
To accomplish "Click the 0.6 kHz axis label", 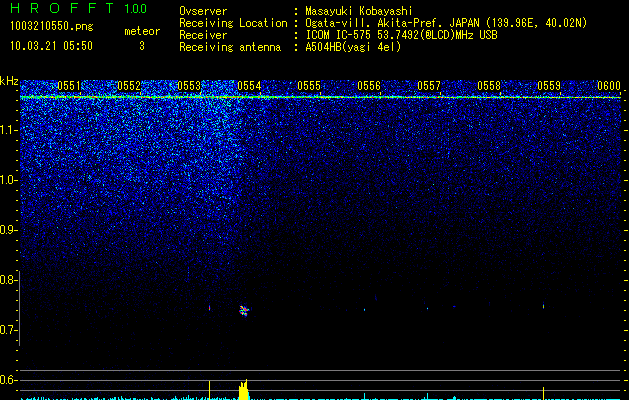I will (x=8, y=380).
